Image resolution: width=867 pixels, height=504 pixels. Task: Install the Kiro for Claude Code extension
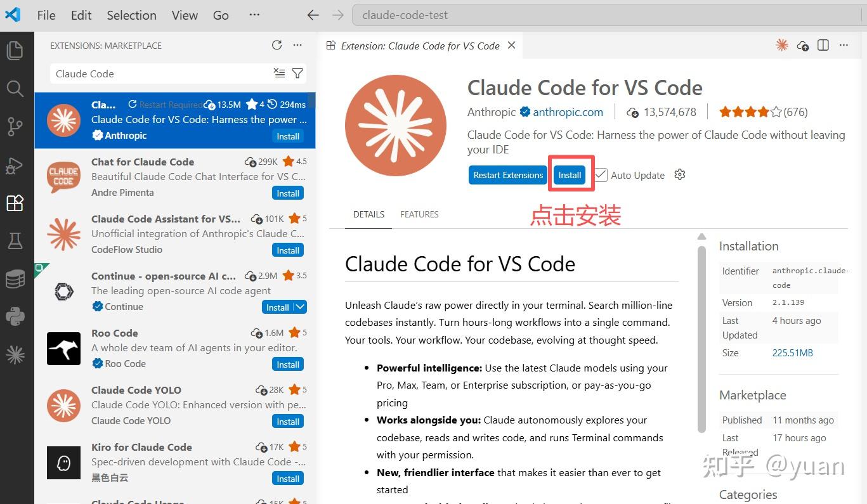click(x=288, y=479)
